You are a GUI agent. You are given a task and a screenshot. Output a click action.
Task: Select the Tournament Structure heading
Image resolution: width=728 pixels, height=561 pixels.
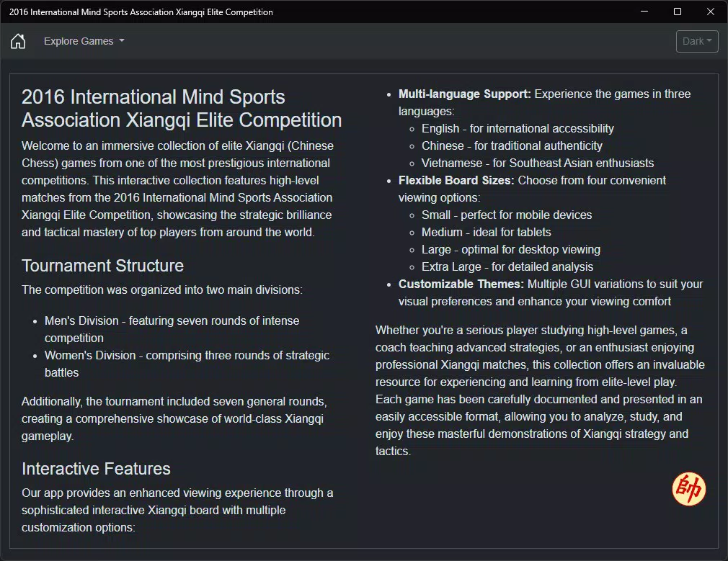pos(102,266)
